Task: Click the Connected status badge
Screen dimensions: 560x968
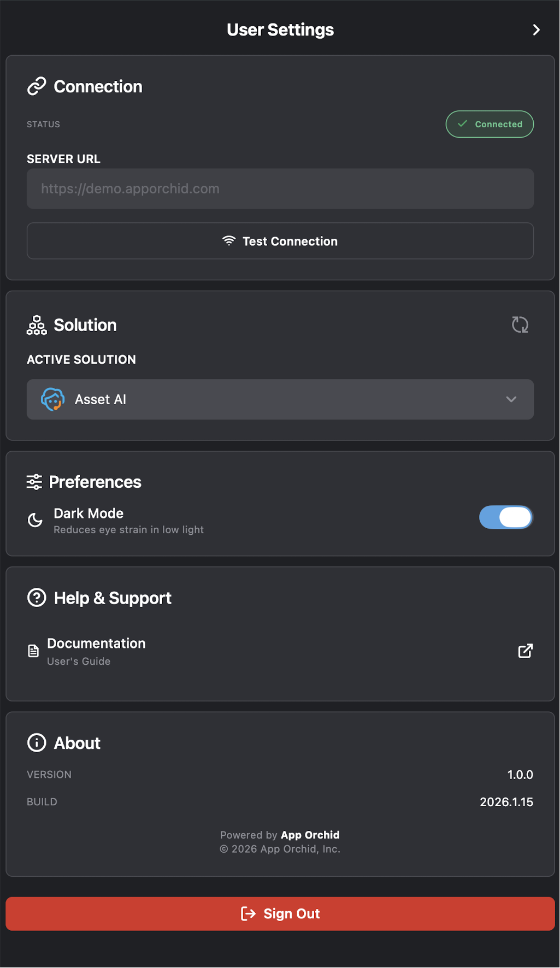Action: 489,124
